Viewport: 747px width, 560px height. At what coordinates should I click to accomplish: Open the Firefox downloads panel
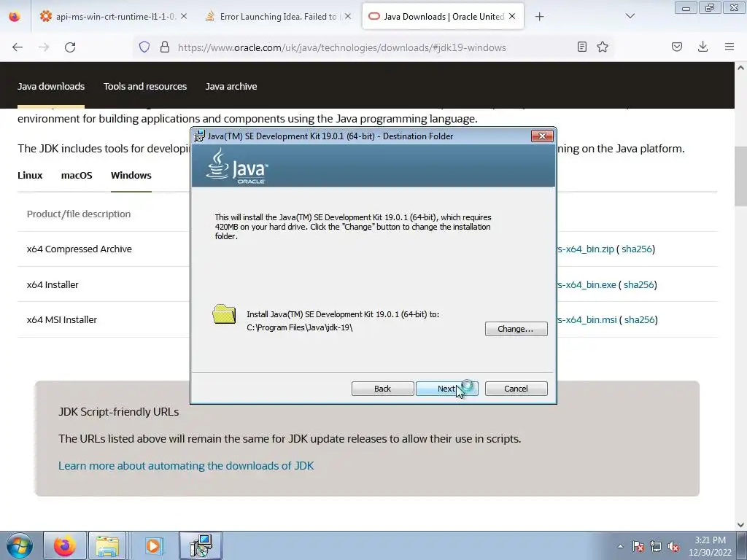703,47
